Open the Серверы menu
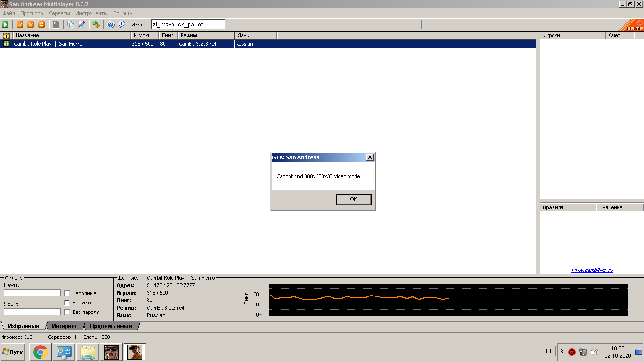Image resolution: width=644 pixels, height=362 pixels. (59, 13)
